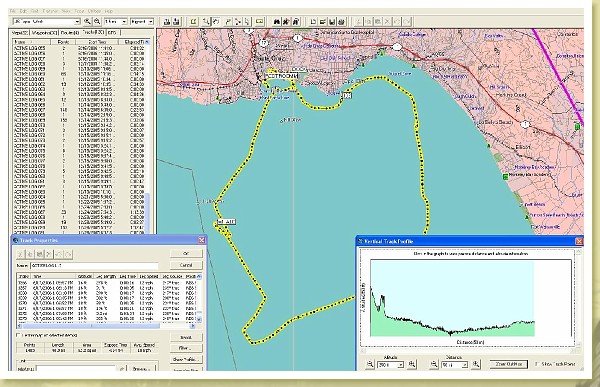Click the Send To Device icon
The height and width of the screenshot is (387, 600).
point(167,22)
